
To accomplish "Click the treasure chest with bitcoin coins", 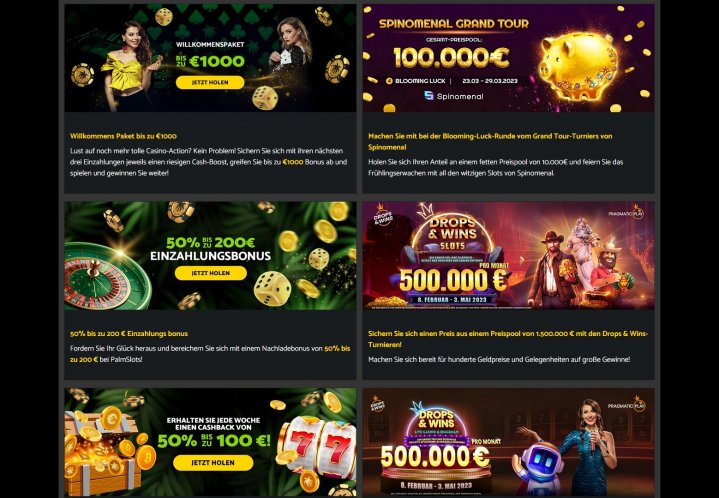I will pyautogui.click(x=105, y=453).
